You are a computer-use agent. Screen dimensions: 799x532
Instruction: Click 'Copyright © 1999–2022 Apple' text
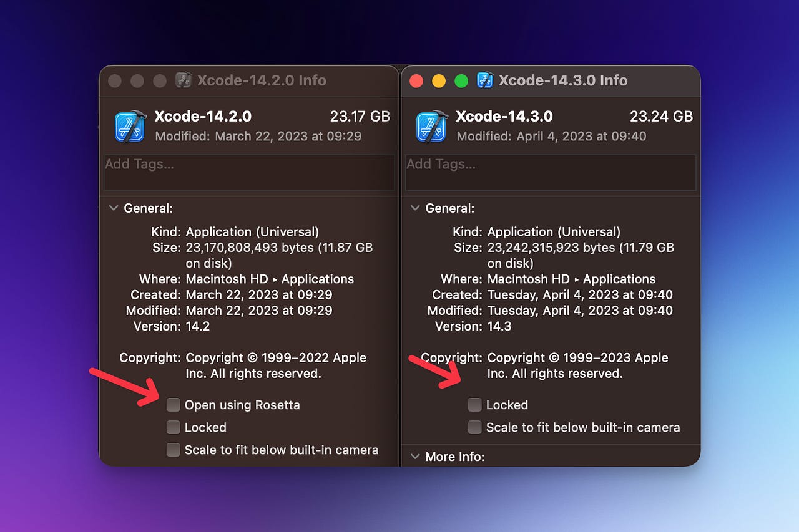[276, 358]
